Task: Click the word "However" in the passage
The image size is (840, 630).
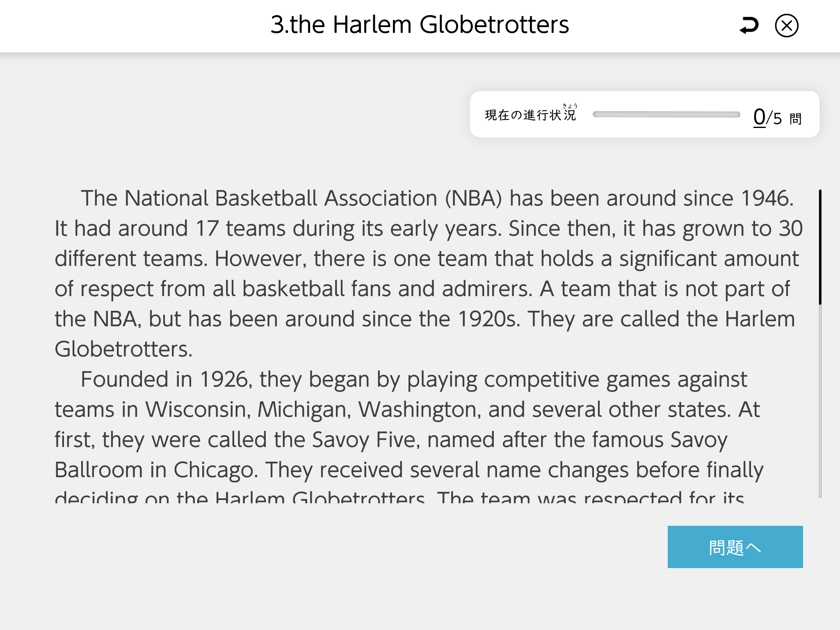Action: [x=258, y=259]
